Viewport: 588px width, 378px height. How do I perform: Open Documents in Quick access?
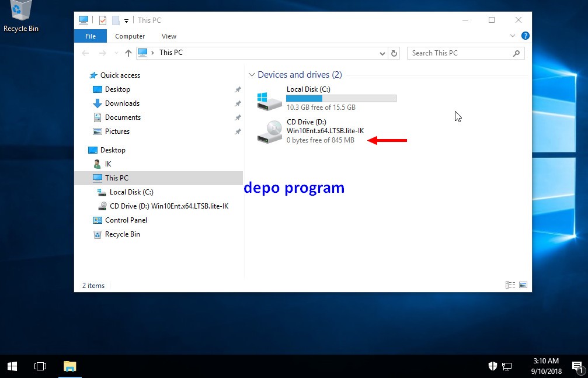click(117, 117)
